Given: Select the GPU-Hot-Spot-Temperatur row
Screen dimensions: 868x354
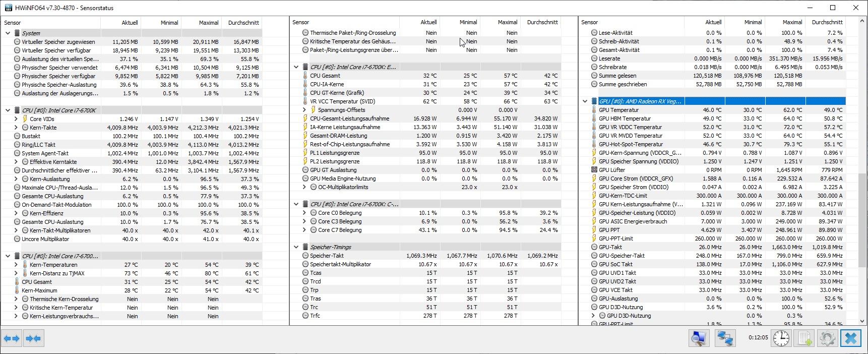Looking at the screenshot, I should [x=713, y=144].
